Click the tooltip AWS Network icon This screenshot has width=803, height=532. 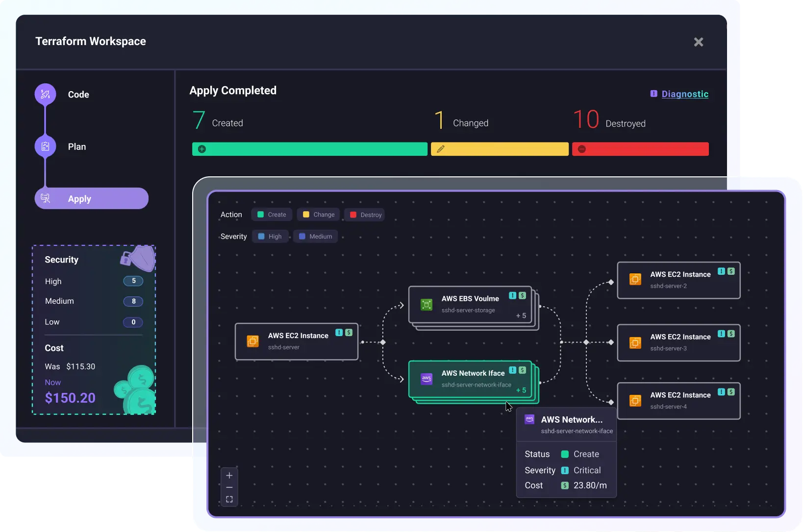[529, 419]
